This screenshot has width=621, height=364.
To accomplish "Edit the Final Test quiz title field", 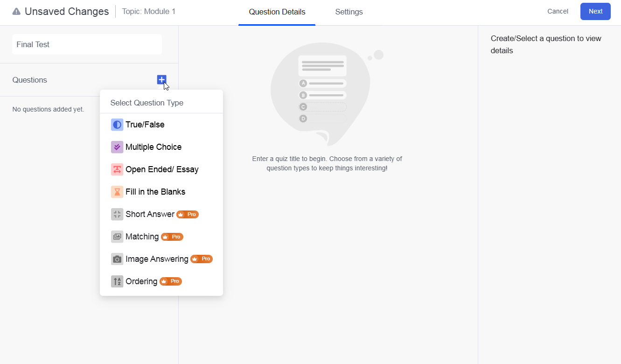I will coord(87,44).
